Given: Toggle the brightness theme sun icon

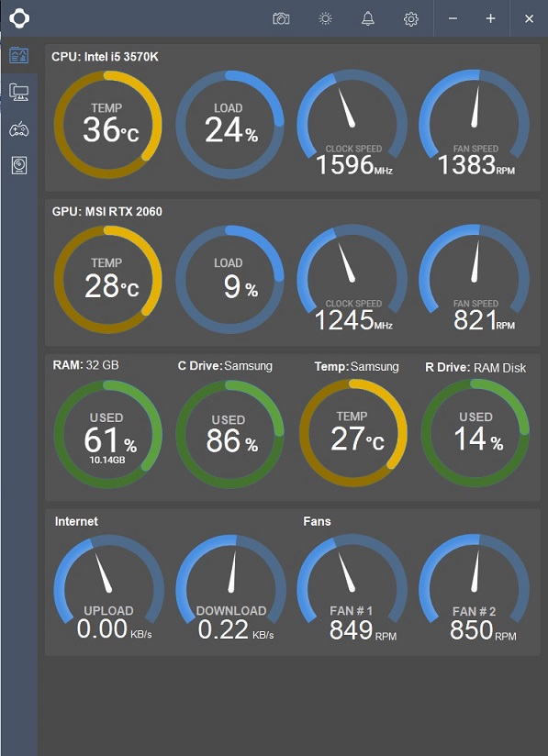Looking at the screenshot, I should coord(325,18).
